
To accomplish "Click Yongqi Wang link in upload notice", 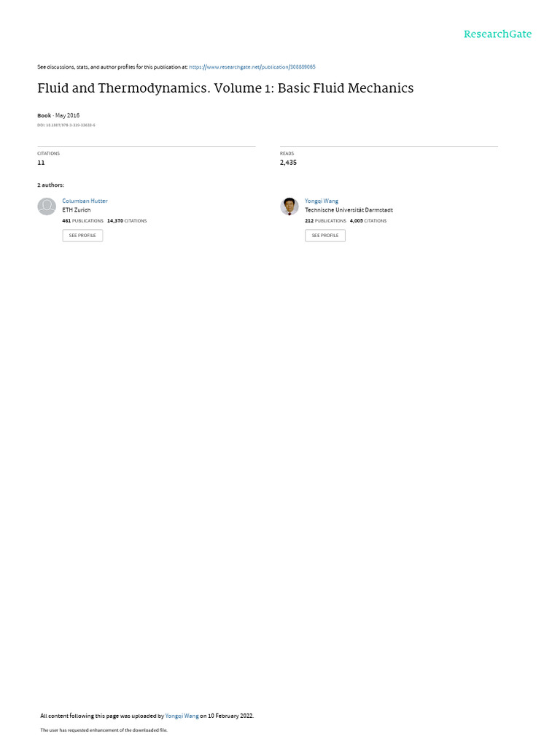I will [182, 716].
